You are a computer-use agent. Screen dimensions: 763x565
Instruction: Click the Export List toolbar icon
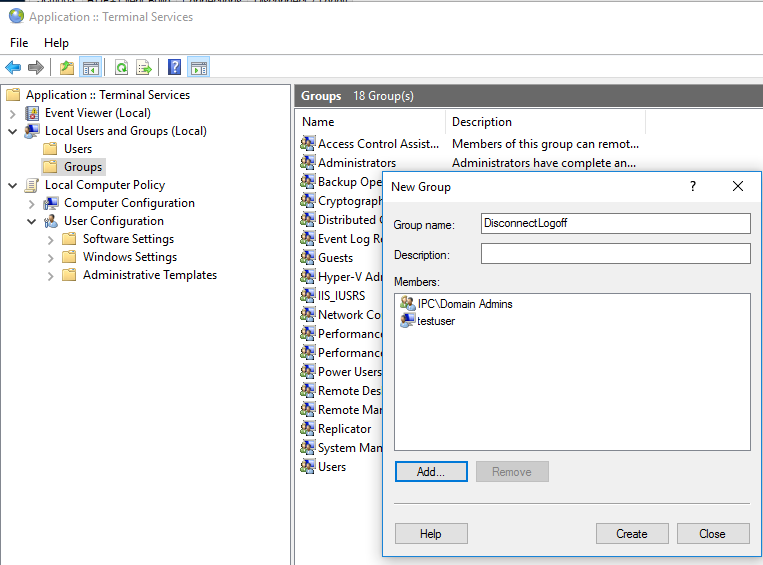pos(144,68)
